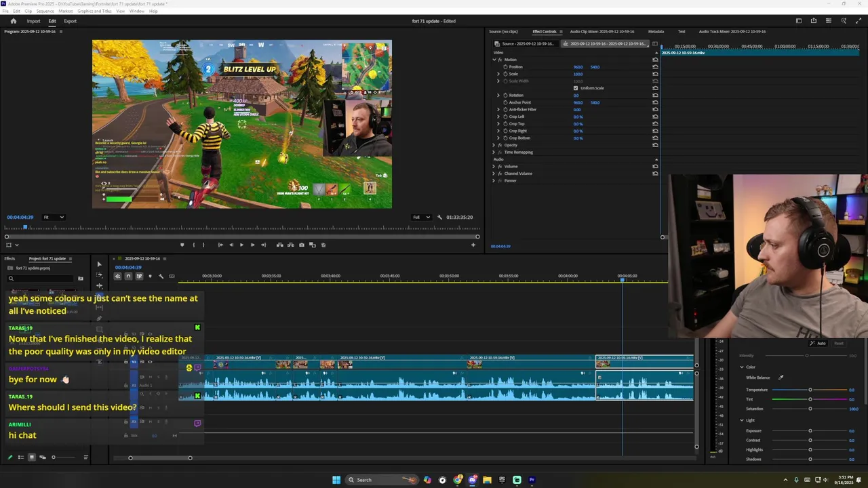Expand the Volume audio effect
This screenshot has height=488, width=868.
494,166
